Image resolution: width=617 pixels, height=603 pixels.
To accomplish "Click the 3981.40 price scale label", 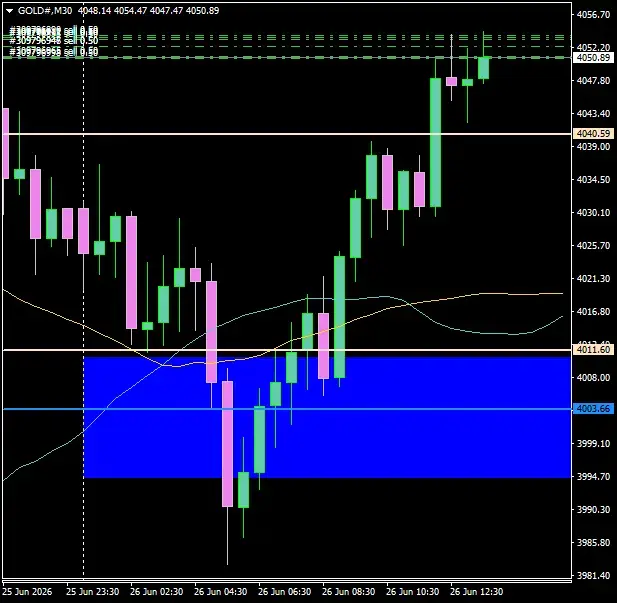I will tap(593, 575).
